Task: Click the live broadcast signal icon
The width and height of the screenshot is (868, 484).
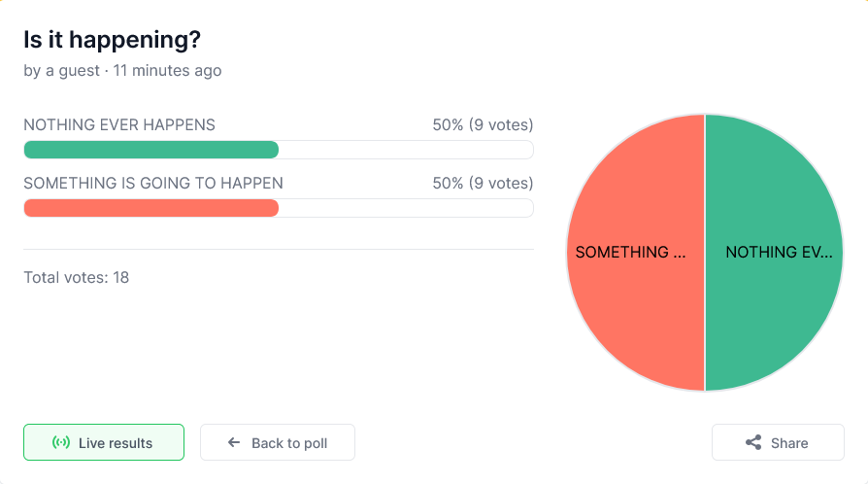Action: (x=61, y=442)
